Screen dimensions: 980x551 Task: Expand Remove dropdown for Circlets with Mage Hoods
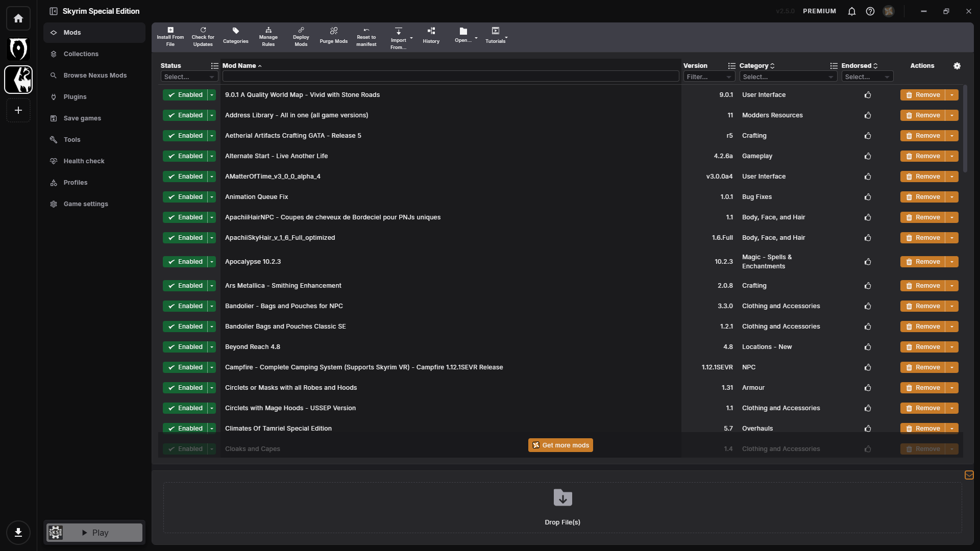pos(952,408)
